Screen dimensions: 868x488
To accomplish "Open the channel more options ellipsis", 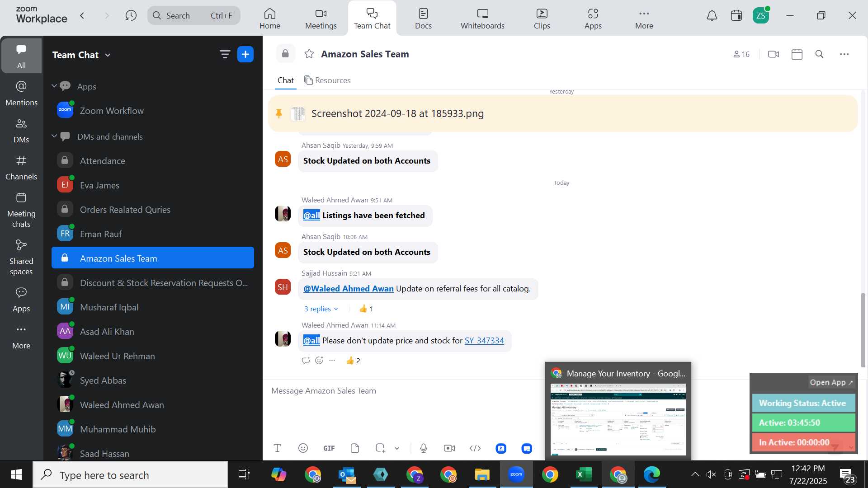I will [844, 54].
